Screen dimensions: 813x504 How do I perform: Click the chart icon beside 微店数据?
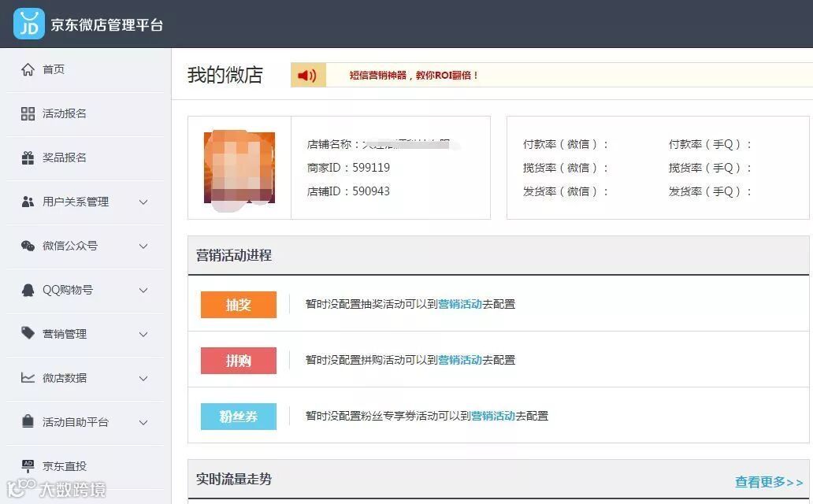(x=28, y=377)
